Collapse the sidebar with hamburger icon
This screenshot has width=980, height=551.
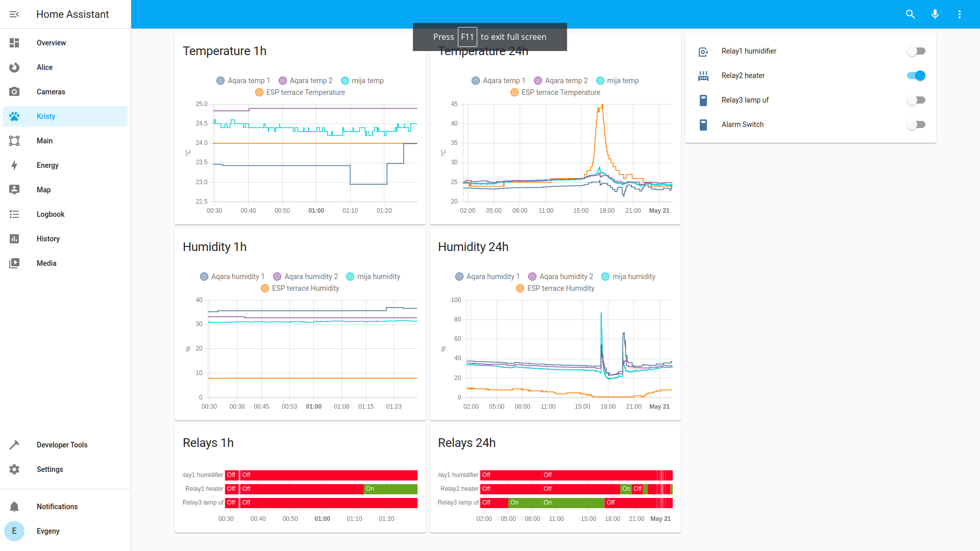tap(14, 14)
